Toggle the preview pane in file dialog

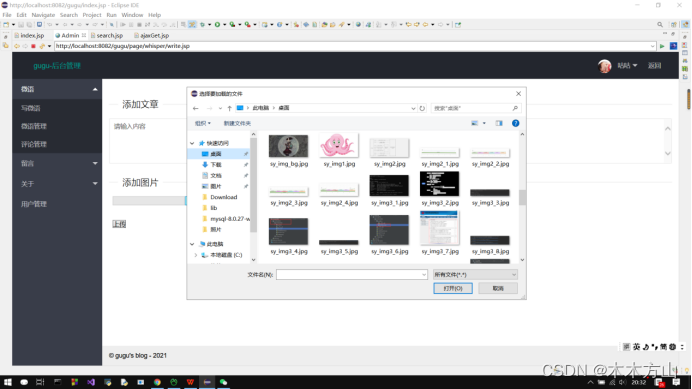coord(499,123)
